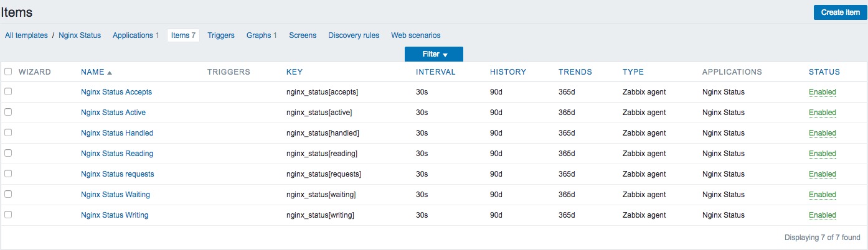
Task: Sort by the Status column header
Action: coord(824,72)
